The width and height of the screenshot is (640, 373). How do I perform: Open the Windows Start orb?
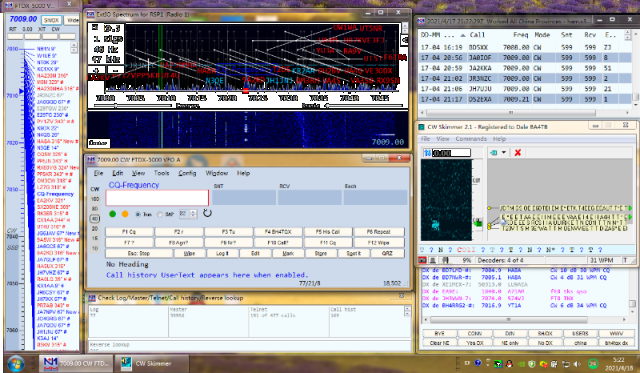tap(16, 363)
